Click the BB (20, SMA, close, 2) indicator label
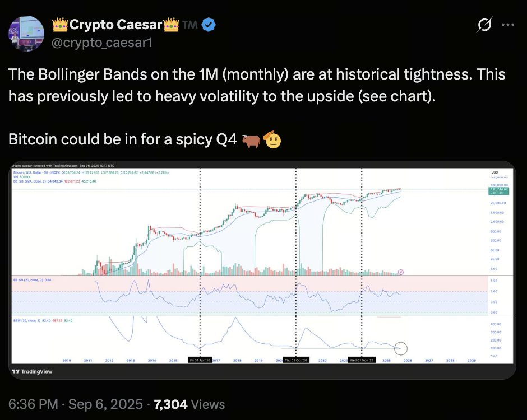This screenshot has height=420, width=527. pos(30,181)
